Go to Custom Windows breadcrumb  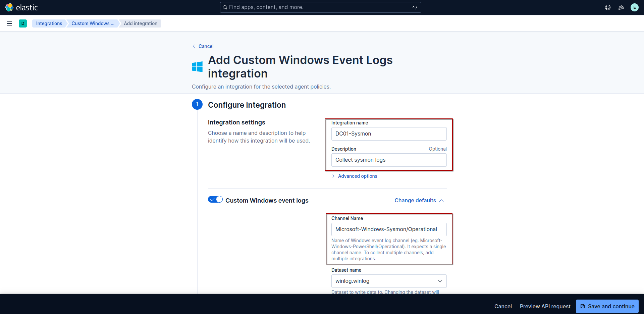pyautogui.click(x=93, y=23)
